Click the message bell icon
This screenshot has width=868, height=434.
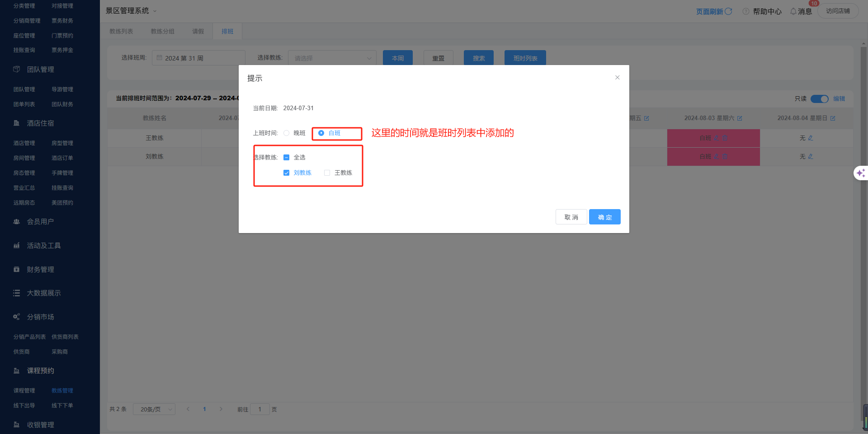coord(793,11)
